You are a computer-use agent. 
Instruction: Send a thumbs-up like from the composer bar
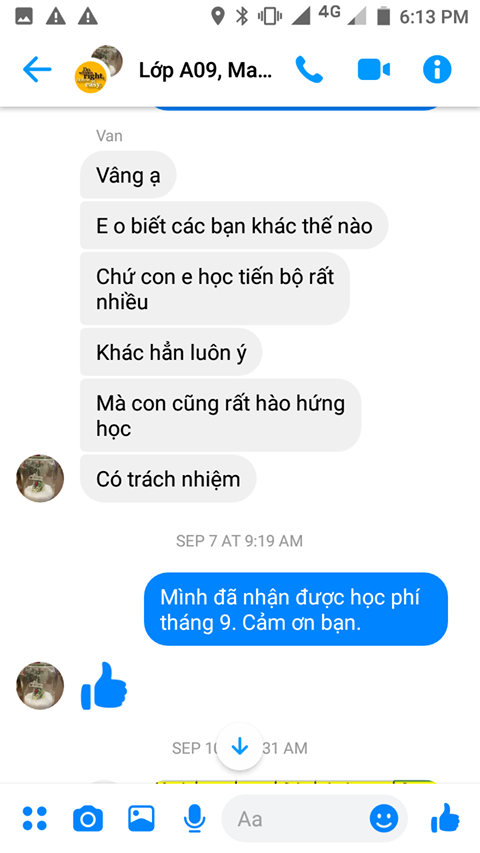[445, 818]
